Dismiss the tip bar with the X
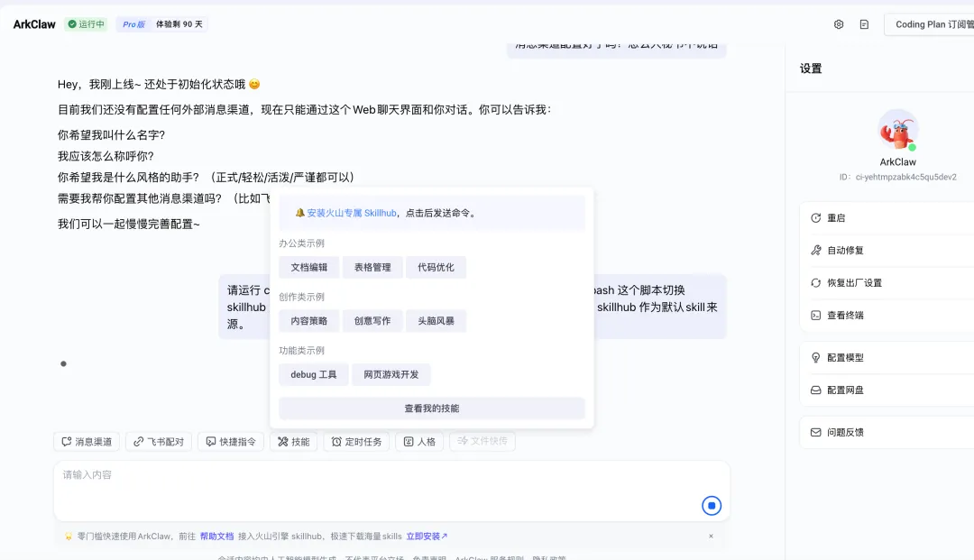 tap(711, 536)
